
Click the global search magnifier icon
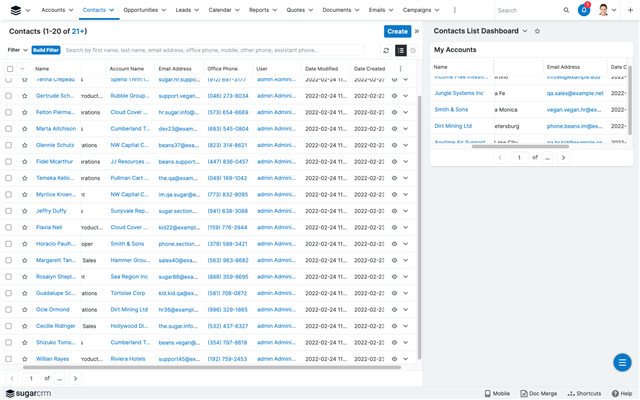point(564,10)
